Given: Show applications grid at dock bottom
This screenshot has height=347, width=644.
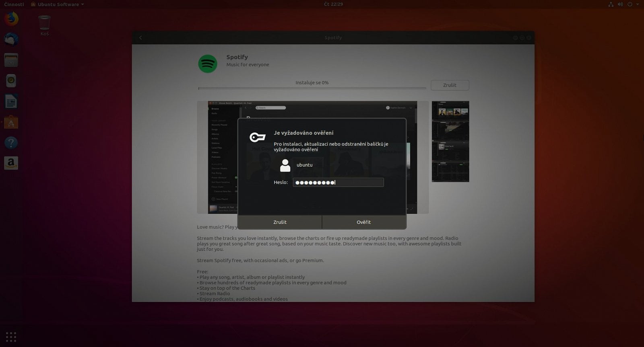Looking at the screenshot, I should [11, 337].
